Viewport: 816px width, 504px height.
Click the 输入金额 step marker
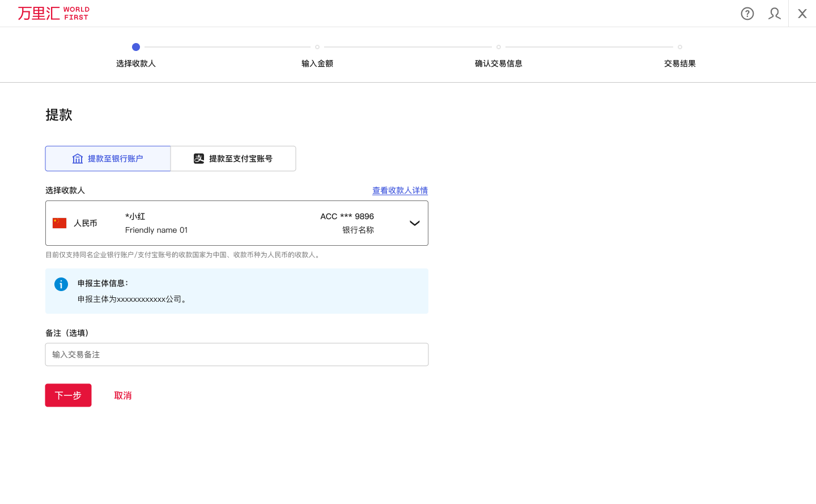tap(317, 47)
